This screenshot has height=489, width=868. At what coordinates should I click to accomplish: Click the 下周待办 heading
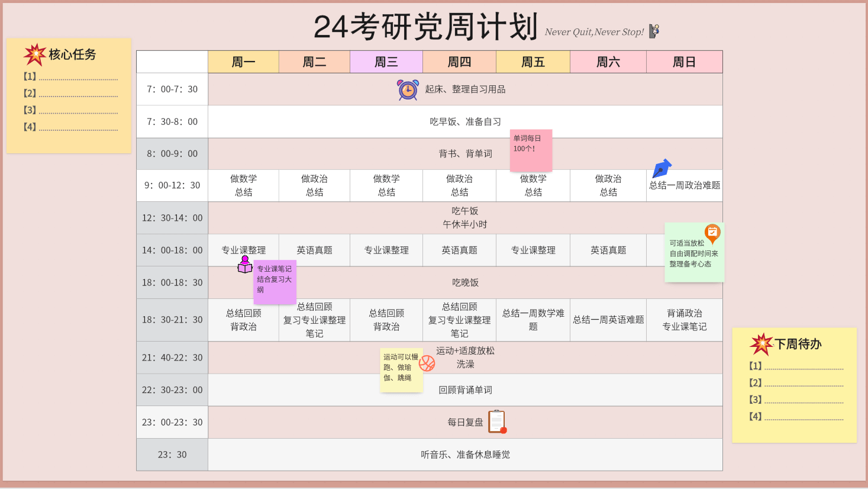798,344
